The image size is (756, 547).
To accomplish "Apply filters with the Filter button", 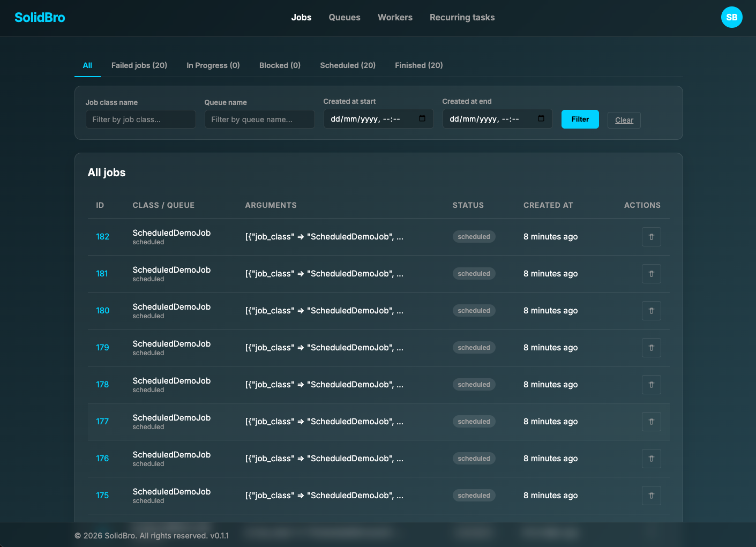I will tap(580, 119).
